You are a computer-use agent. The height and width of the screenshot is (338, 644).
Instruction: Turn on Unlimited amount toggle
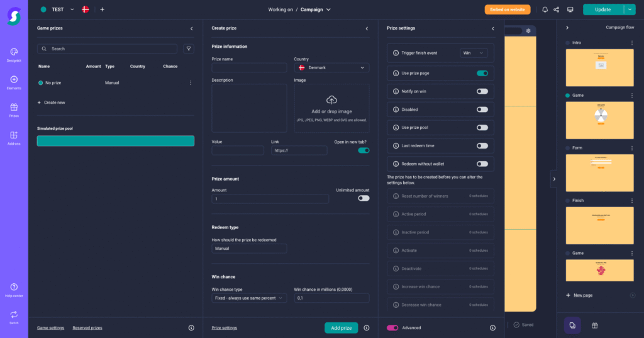(364, 198)
